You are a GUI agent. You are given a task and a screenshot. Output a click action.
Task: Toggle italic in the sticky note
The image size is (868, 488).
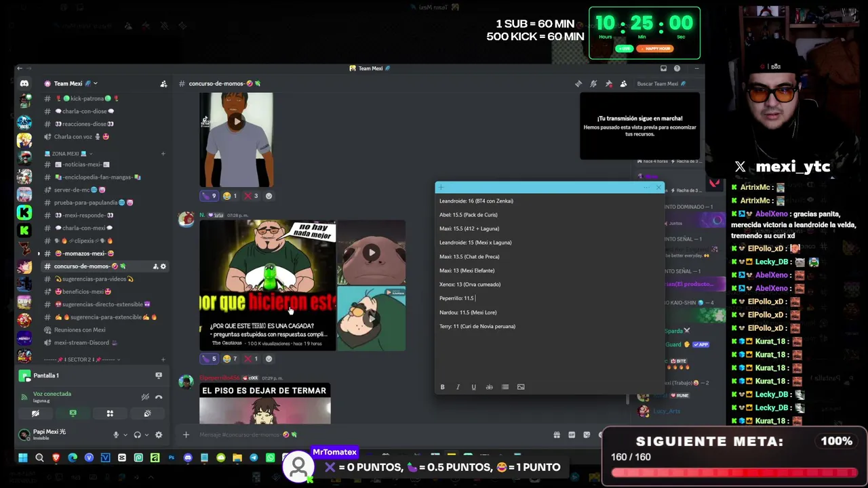pos(458,387)
